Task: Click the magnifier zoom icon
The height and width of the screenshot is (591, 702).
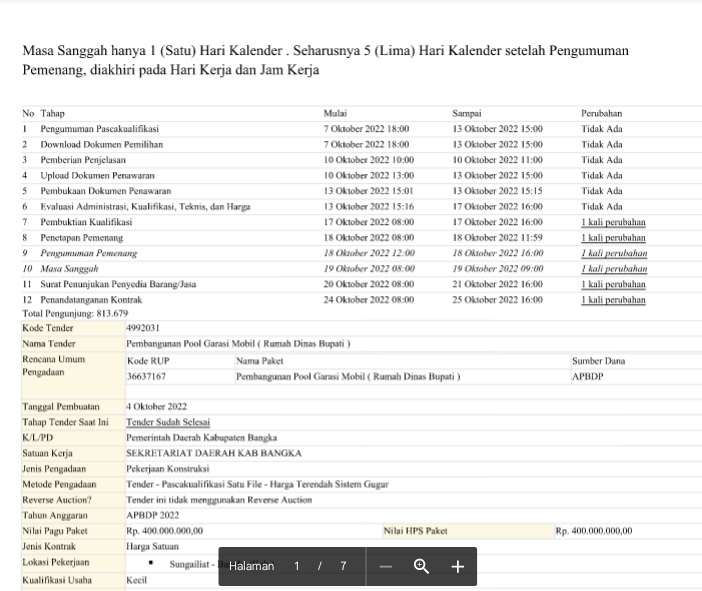Action: coord(421,566)
